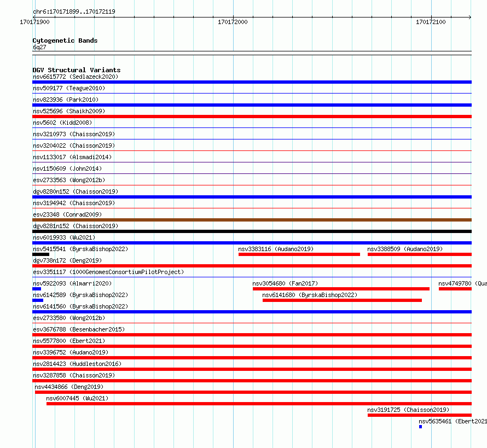Screen dimensions: 487x448
Task: Select dgv8281n152 (Chaisson2019) label
Action: point(76,226)
